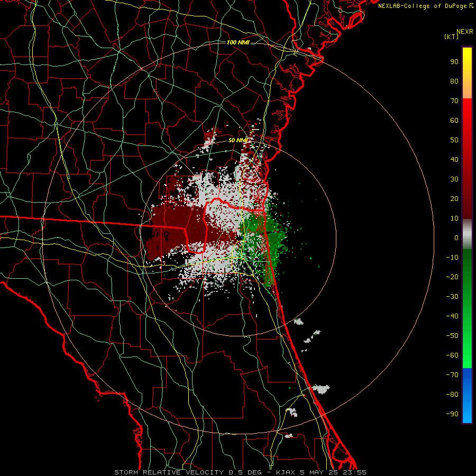Click the 0 value on the velocity scale
The width and height of the screenshot is (476, 476).
pyautogui.click(x=456, y=238)
